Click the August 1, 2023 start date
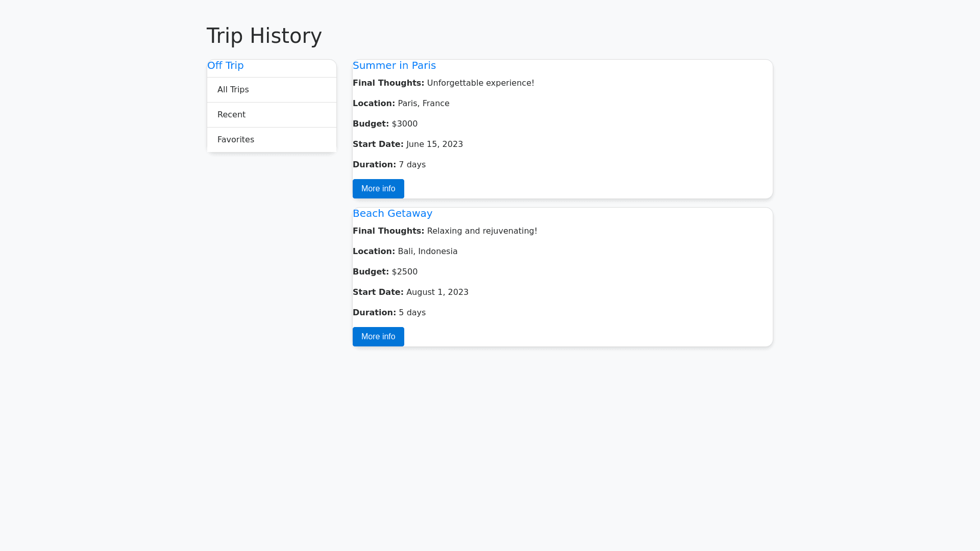The image size is (980, 551). click(437, 292)
